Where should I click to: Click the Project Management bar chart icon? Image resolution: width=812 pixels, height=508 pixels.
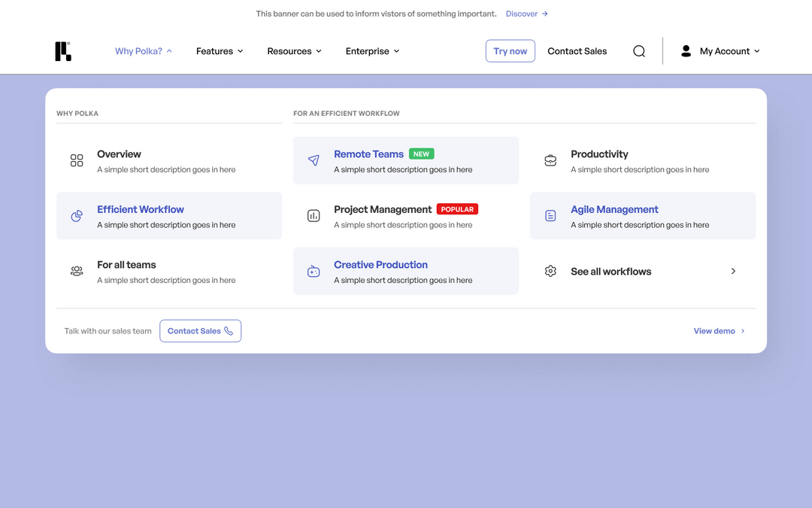click(x=314, y=216)
